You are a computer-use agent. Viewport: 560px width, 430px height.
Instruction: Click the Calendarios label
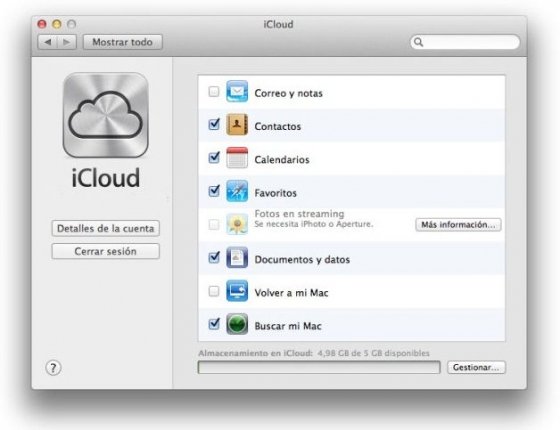pyautogui.click(x=282, y=160)
